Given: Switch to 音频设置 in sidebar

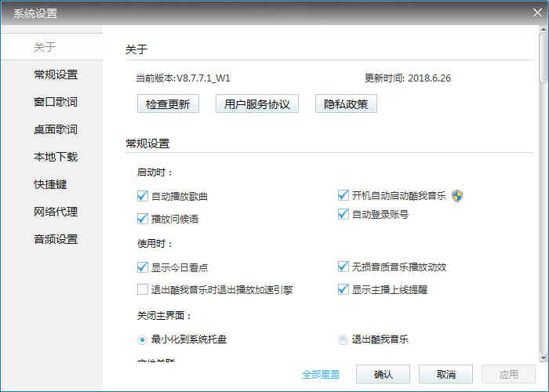Looking at the screenshot, I should (56, 239).
